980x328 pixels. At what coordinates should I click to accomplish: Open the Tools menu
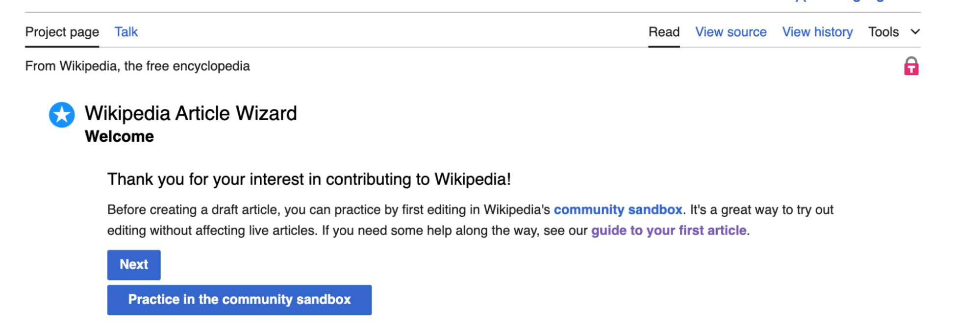(x=883, y=32)
